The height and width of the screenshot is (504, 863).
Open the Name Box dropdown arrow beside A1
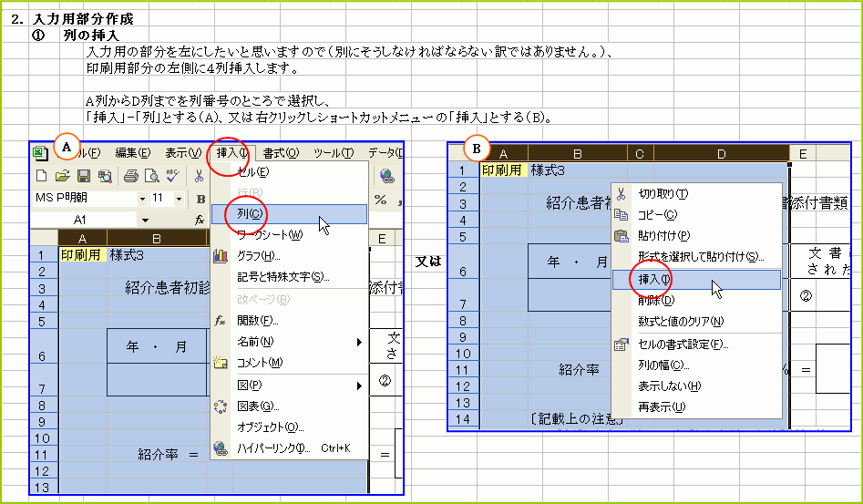point(145,220)
